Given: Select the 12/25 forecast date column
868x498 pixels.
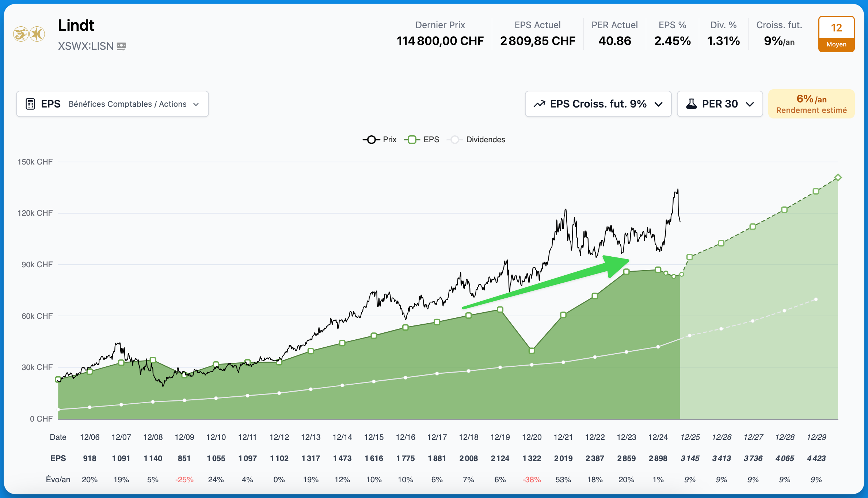Looking at the screenshot, I should pos(690,437).
